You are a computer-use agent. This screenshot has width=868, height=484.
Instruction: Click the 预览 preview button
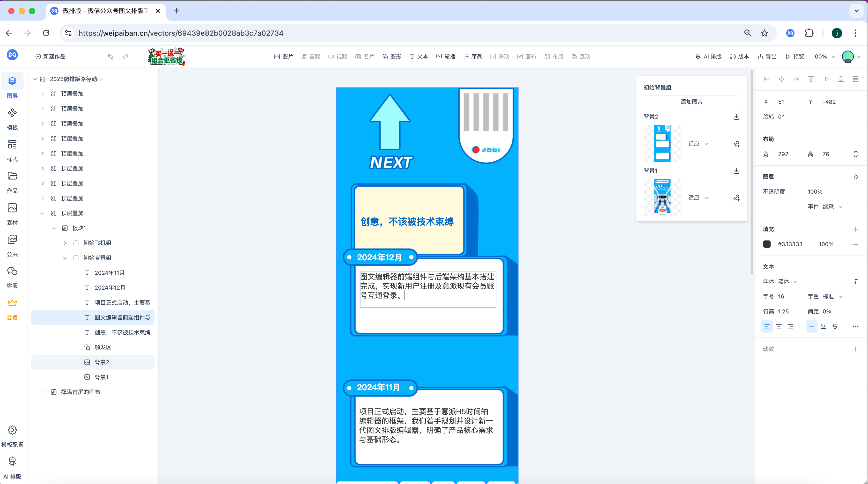tap(795, 57)
